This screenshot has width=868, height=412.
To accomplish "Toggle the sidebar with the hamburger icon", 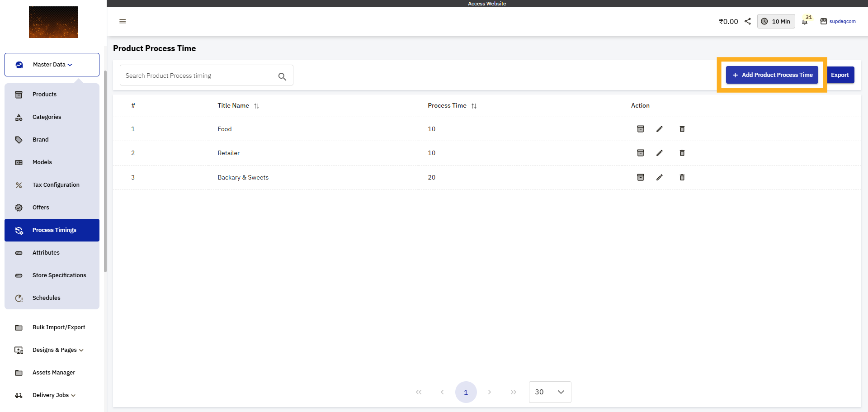I will point(123,21).
